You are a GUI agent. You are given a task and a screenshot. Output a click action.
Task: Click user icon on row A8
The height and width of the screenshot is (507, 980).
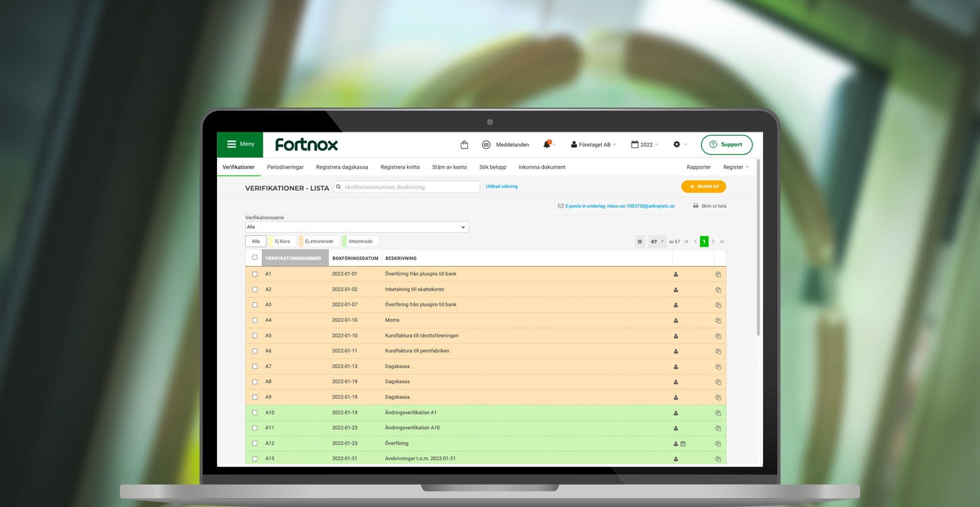[x=676, y=382]
